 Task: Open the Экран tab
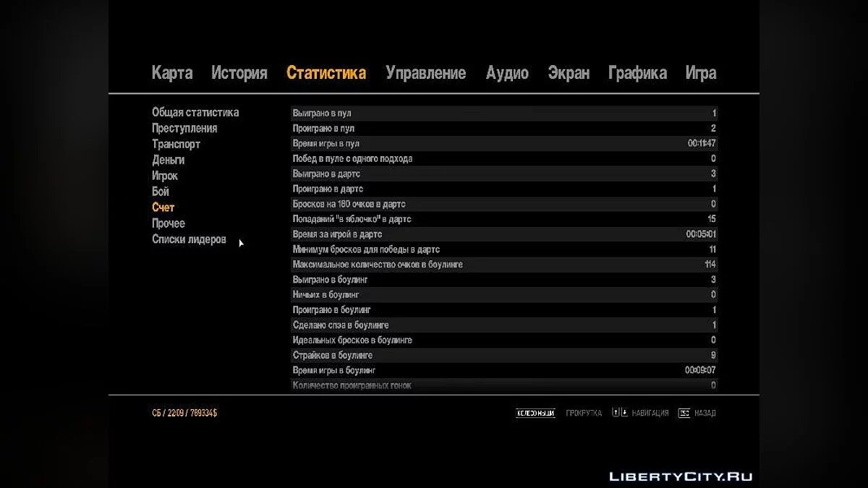(x=569, y=73)
